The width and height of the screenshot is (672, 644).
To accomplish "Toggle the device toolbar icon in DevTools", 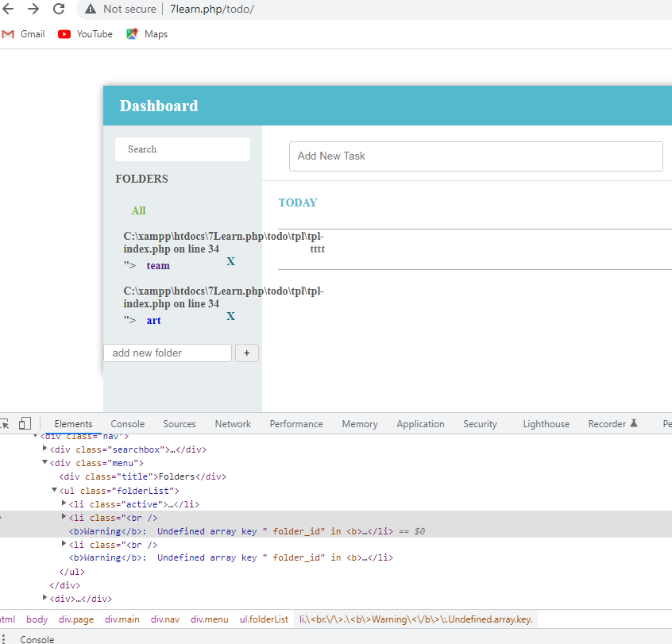I will tap(25, 423).
